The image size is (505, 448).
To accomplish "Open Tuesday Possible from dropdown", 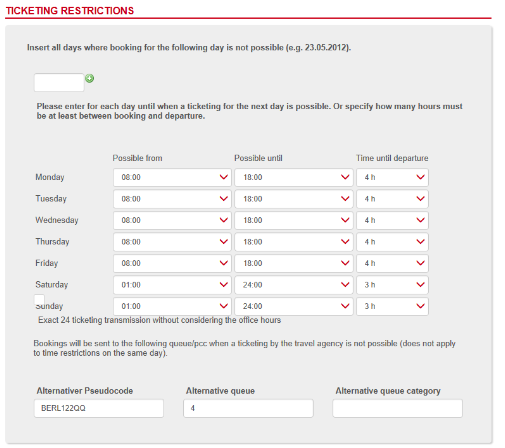I will [172, 199].
